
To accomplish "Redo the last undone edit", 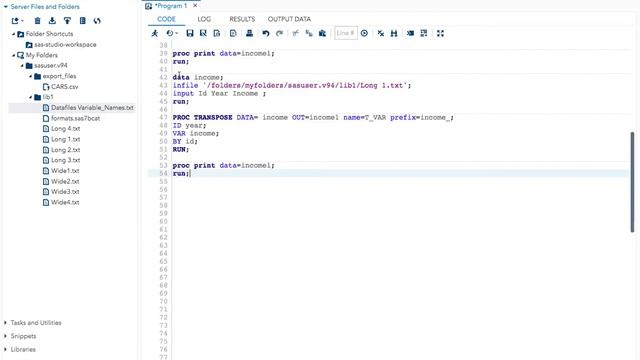I will 280,33.
